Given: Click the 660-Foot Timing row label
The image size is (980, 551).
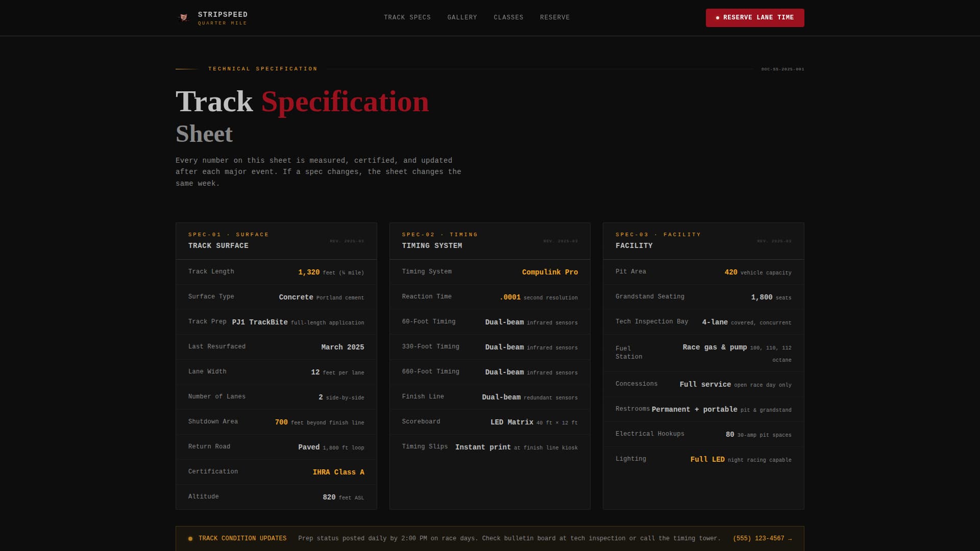Looking at the screenshot, I should [431, 371].
